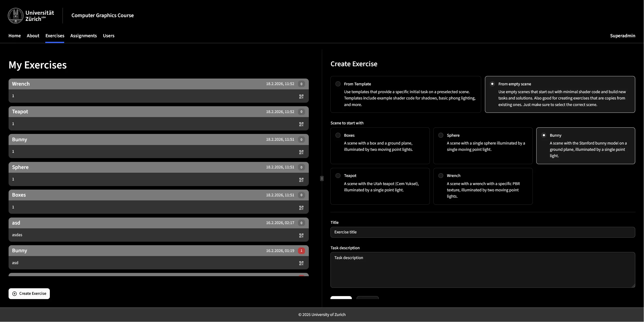Click the Create Exercise button
The height and width of the screenshot is (322, 644).
(29, 294)
